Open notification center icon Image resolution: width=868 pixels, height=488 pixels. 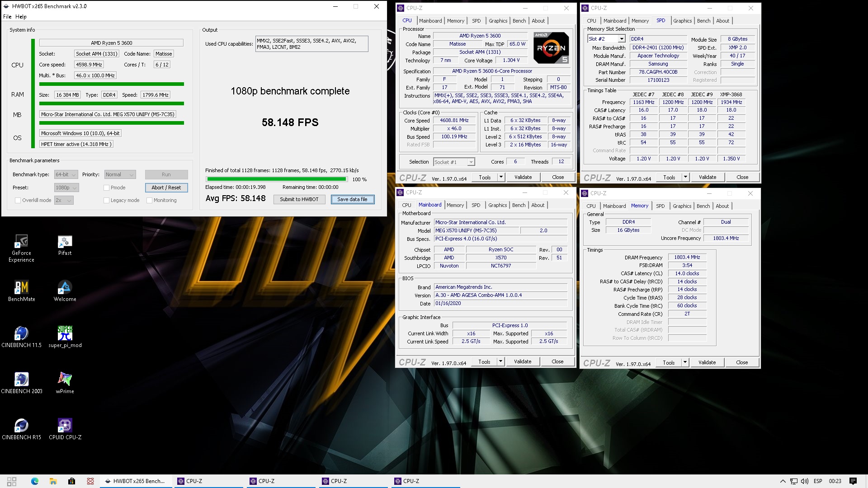(853, 481)
